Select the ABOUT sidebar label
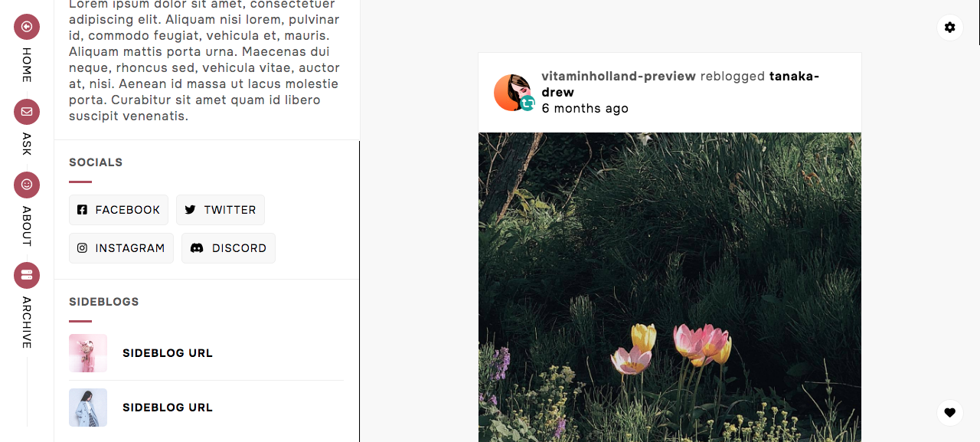 point(27,226)
